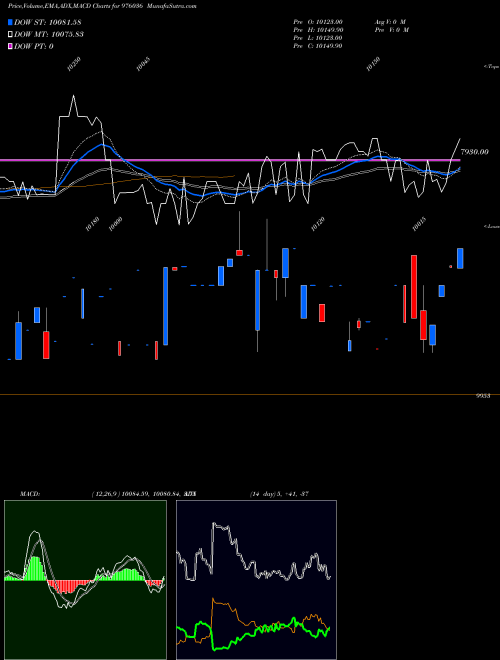Click the 7930.00 price level label
The width and height of the screenshot is (500, 660).
click(x=474, y=152)
